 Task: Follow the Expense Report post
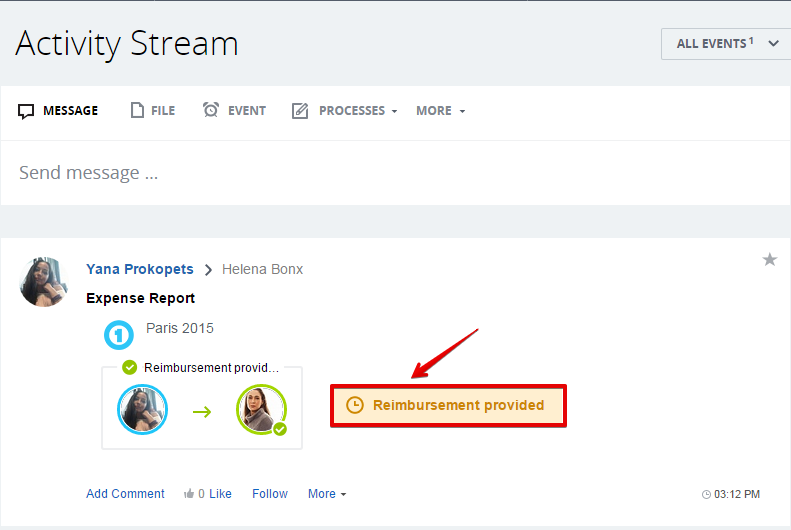tap(270, 494)
